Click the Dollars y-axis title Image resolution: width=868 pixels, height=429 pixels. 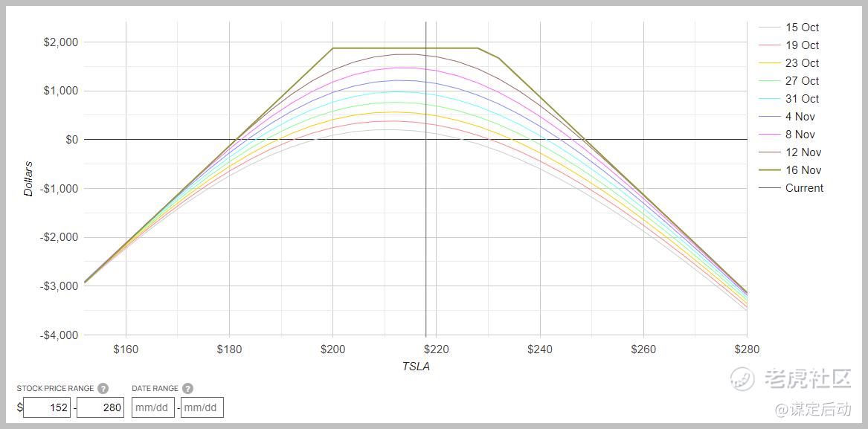28,178
